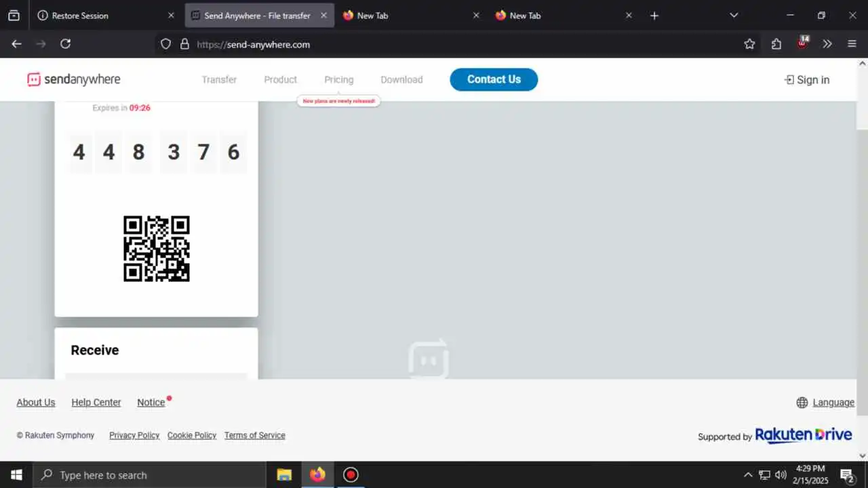Click the taskbar clock and date
Screen dimensions: 868x488
tap(811, 475)
